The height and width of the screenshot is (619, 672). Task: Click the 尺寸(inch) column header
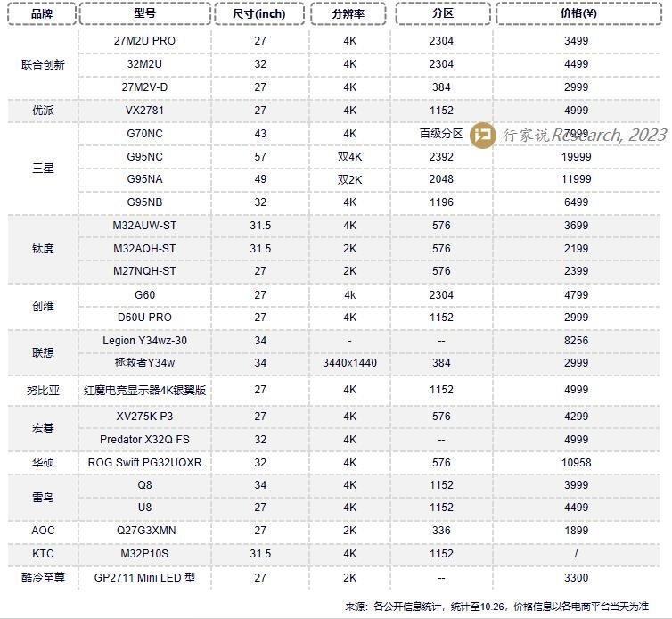[x=259, y=13]
